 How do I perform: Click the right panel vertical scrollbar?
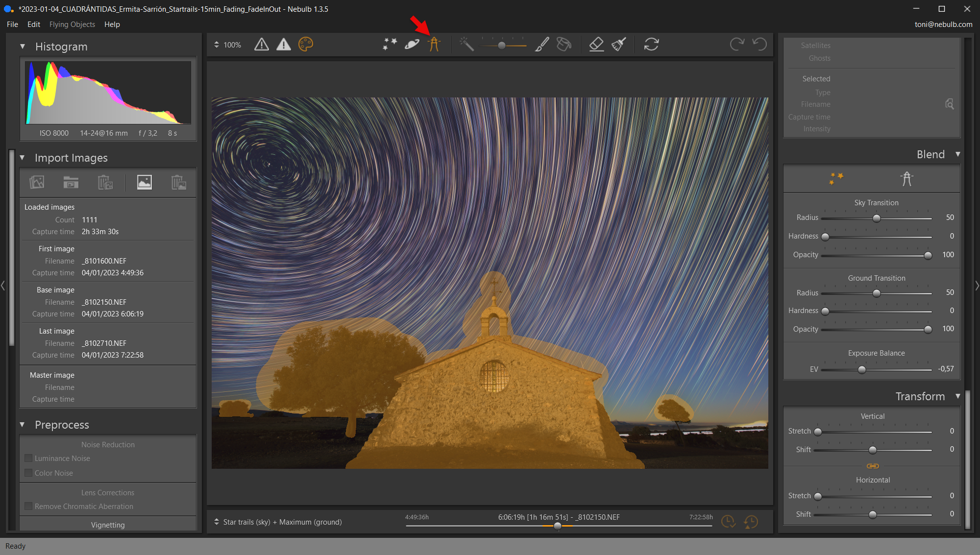point(968,459)
